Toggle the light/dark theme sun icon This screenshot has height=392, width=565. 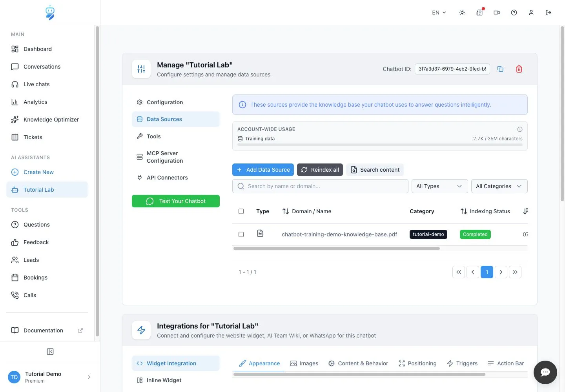pos(462,13)
